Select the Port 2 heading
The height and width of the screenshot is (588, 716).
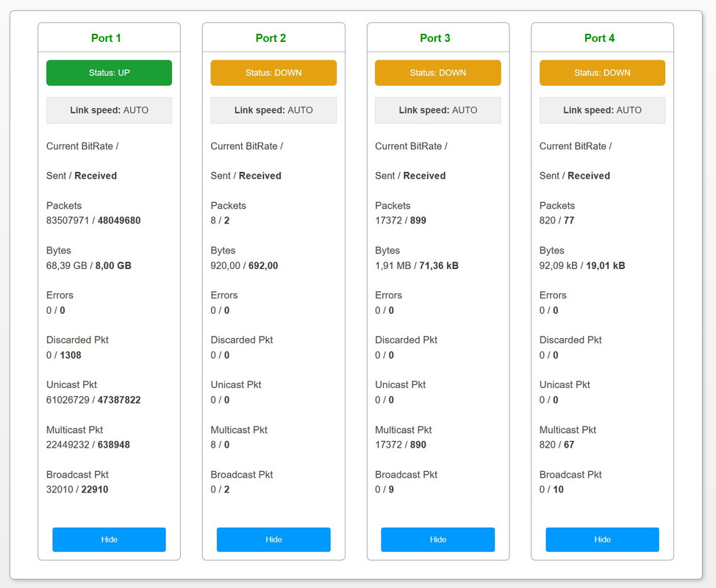[x=271, y=38]
